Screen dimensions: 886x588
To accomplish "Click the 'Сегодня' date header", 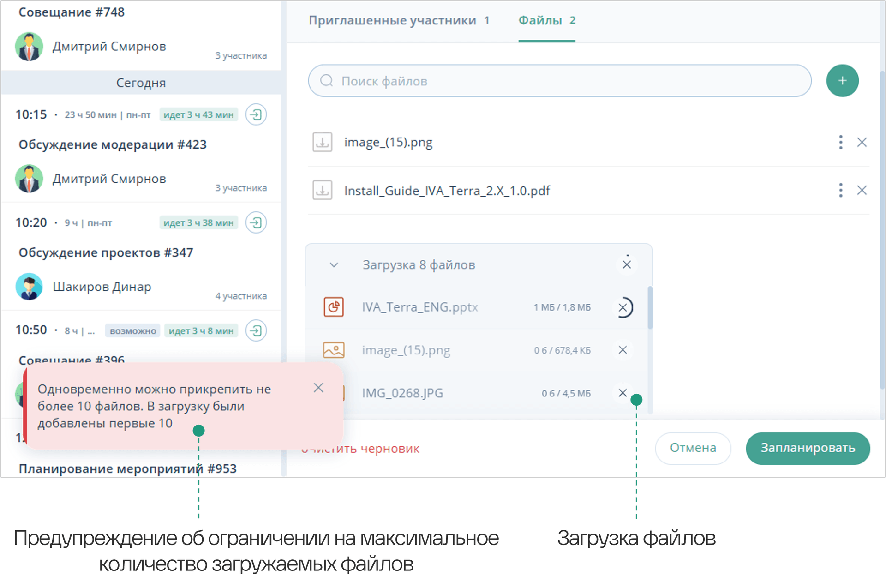I will 141,83.
